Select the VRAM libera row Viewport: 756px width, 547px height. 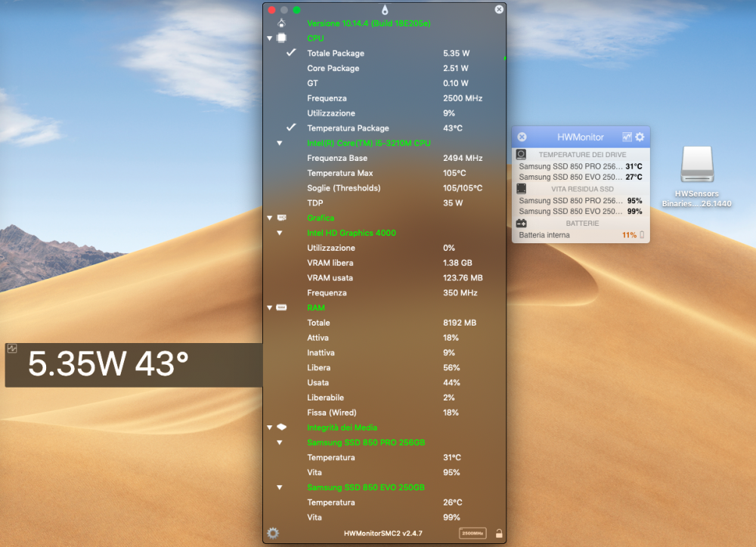pyautogui.click(x=384, y=263)
